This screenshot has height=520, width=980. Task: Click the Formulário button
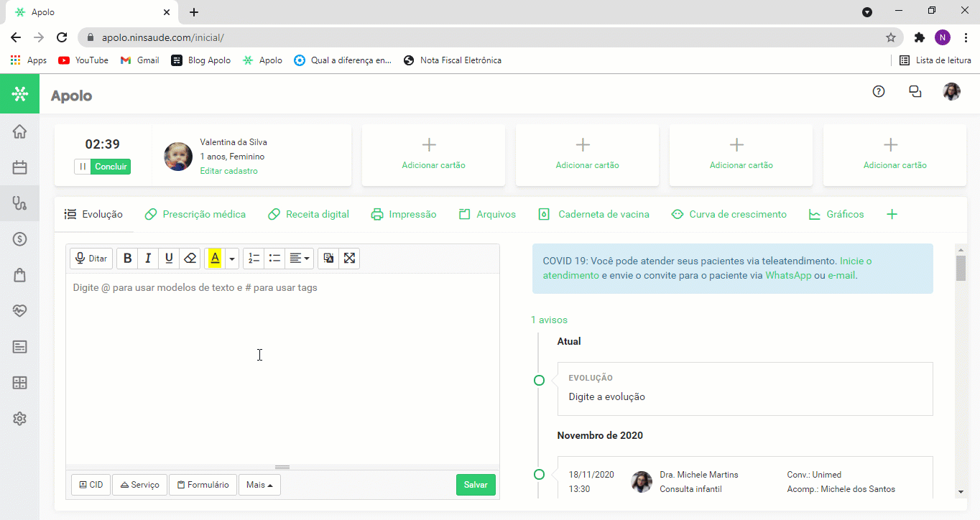click(x=203, y=485)
